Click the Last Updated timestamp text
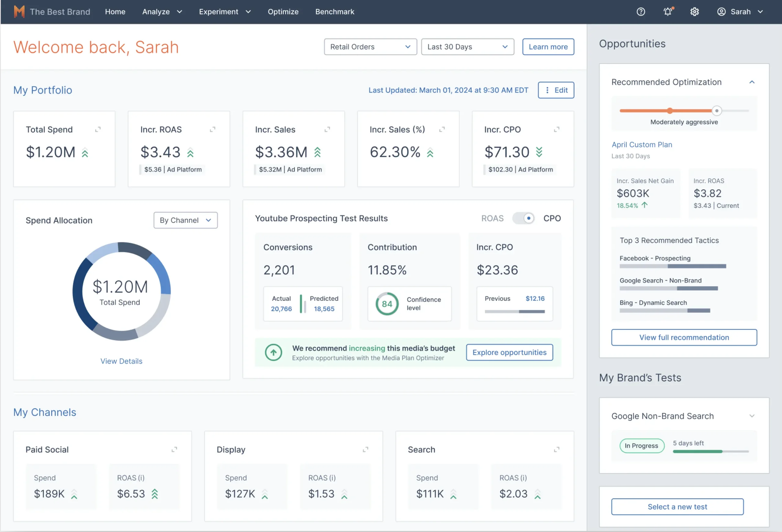This screenshot has width=782, height=532. 448,90
